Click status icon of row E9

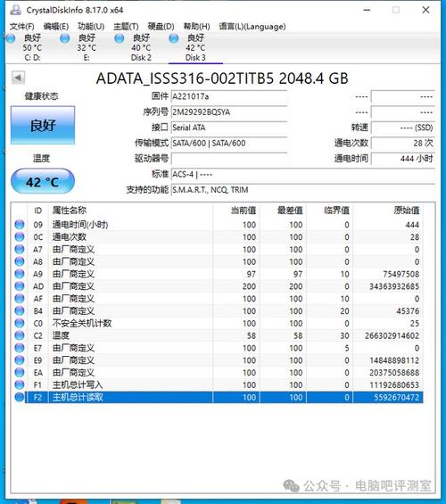(20, 360)
